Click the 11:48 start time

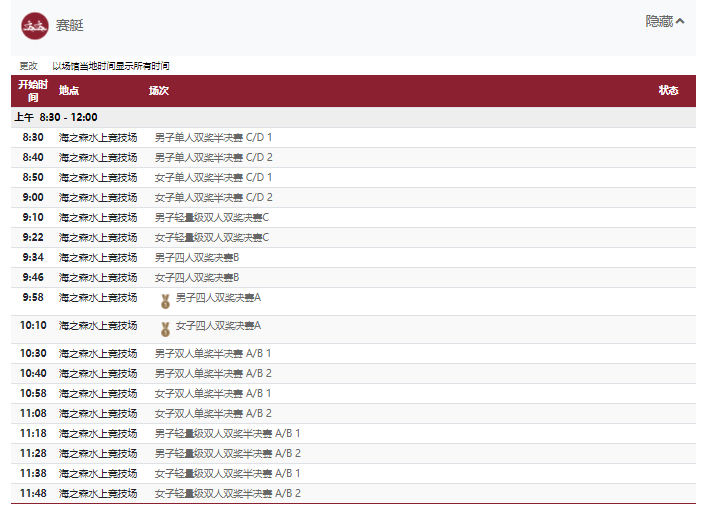(33, 493)
